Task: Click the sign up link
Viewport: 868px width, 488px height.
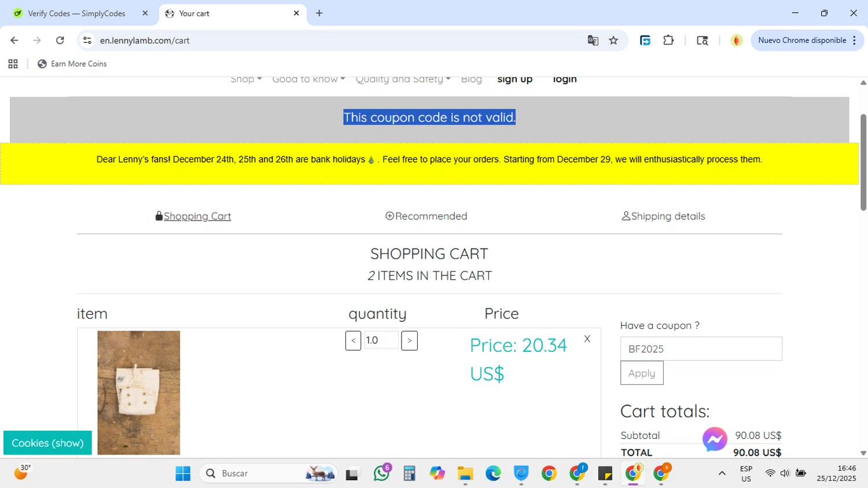Action: click(x=515, y=79)
